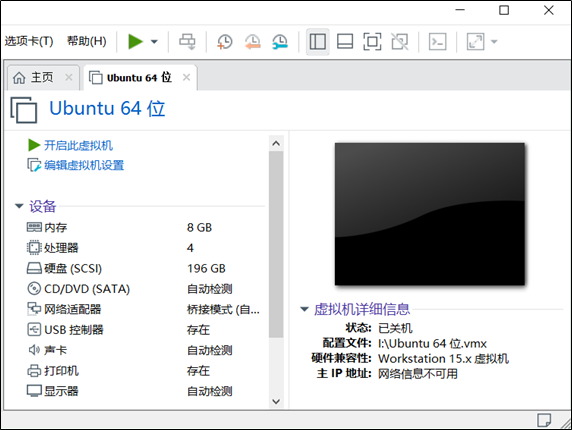This screenshot has width=572, height=430.
Task: Click the message log icon in status bar
Action: click(544, 420)
